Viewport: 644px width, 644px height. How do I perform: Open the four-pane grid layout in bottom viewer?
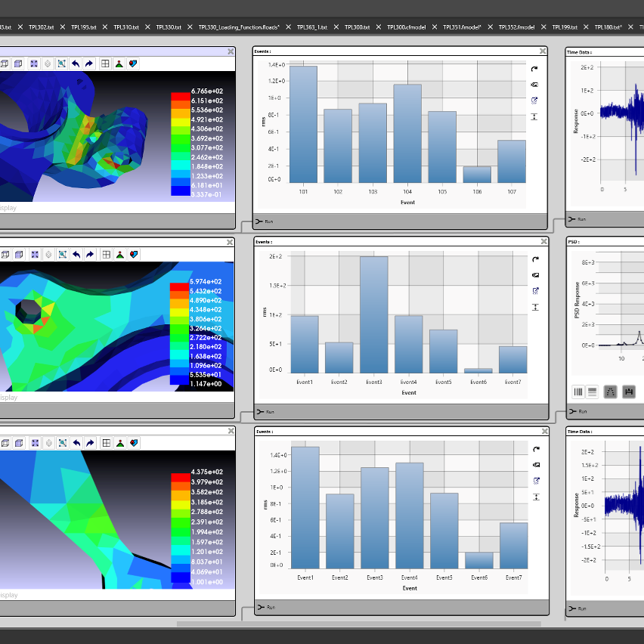106,444
